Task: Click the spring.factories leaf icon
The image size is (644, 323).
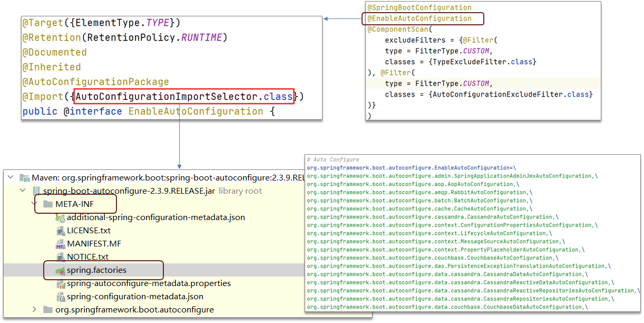Action: 60,270
